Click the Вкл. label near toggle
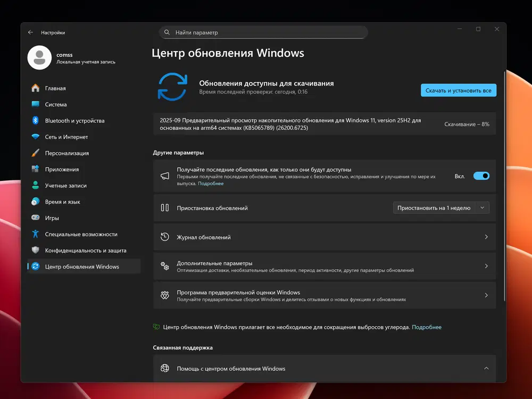The width and height of the screenshot is (532, 399). [460, 176]
